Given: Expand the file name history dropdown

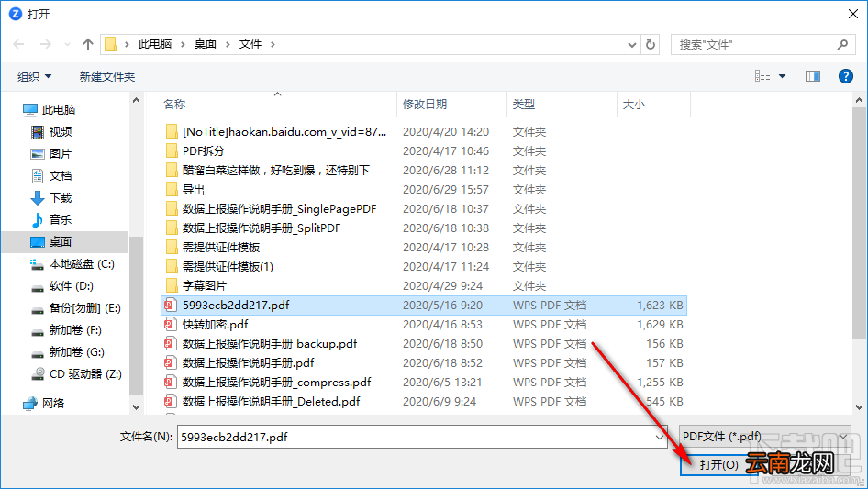Looking at the screenshot, I should pos(660,437).
